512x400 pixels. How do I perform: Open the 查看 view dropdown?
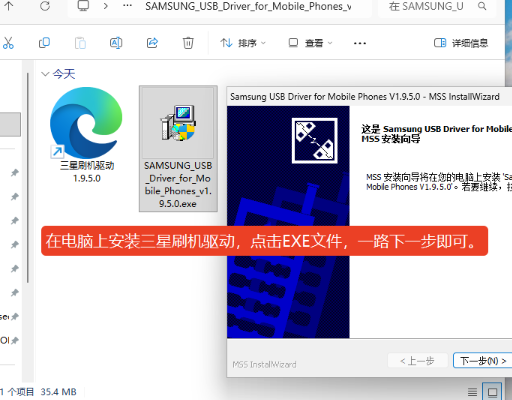point(310,43)
